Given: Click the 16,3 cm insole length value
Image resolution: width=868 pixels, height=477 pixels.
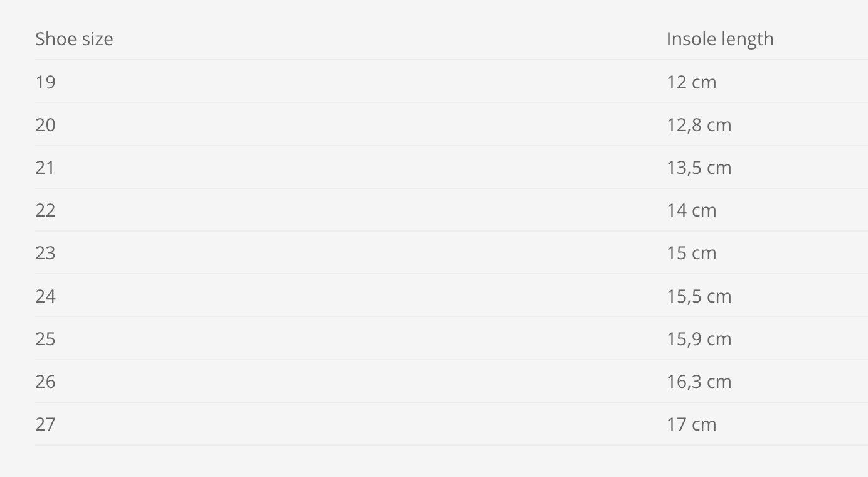Looking at the screenshot, I should click(x=699, y=382).
